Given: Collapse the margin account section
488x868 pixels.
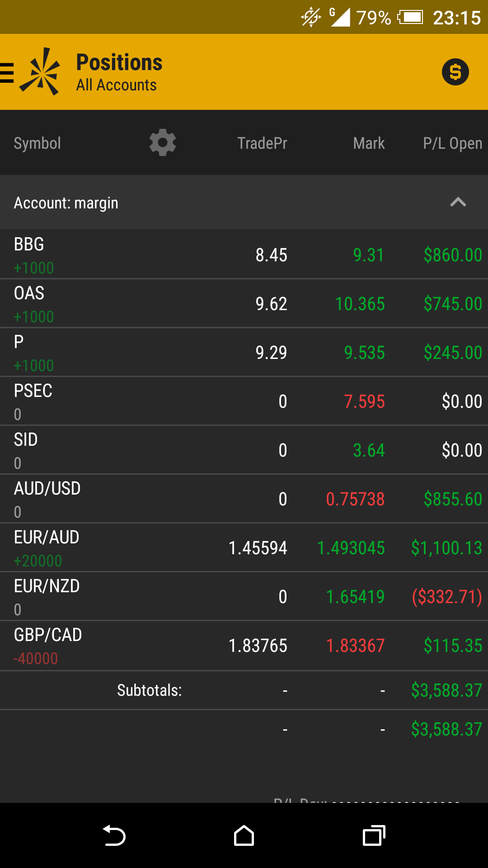Looking at the screenshot, I should [x=458, y=203].
